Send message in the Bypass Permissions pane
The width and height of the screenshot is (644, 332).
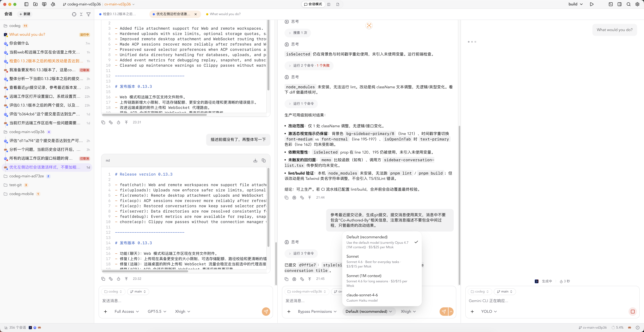click(x=444, y=312)
